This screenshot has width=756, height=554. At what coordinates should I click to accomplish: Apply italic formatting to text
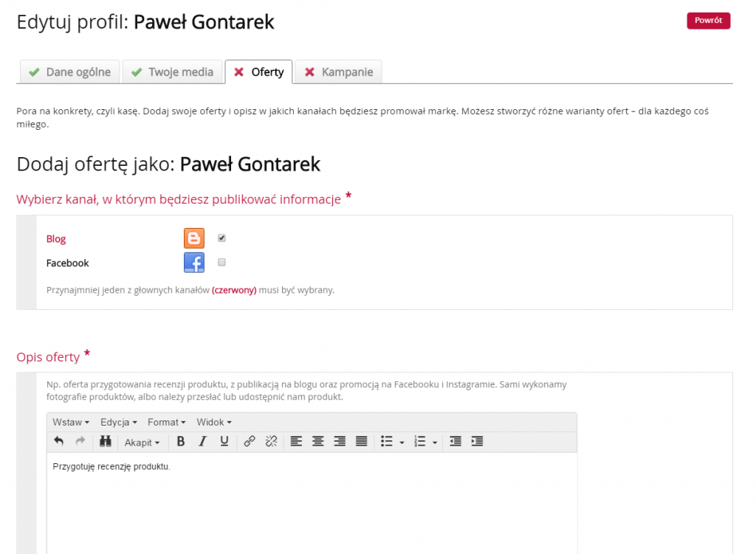(202, 441)
